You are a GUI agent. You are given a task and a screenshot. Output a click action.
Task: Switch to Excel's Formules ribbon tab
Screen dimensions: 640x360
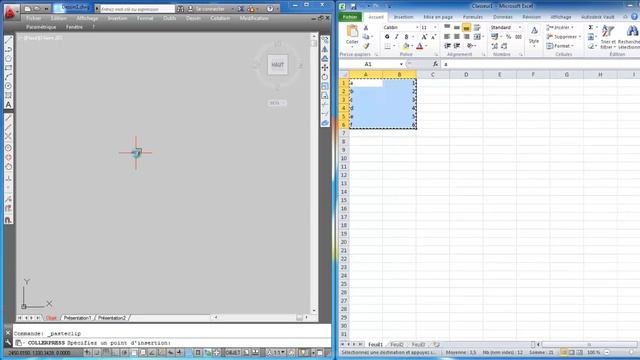[473, 17]
